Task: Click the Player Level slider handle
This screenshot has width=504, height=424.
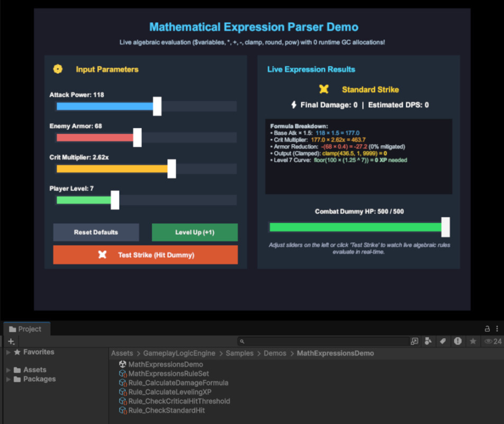Action: coord(115,200)
